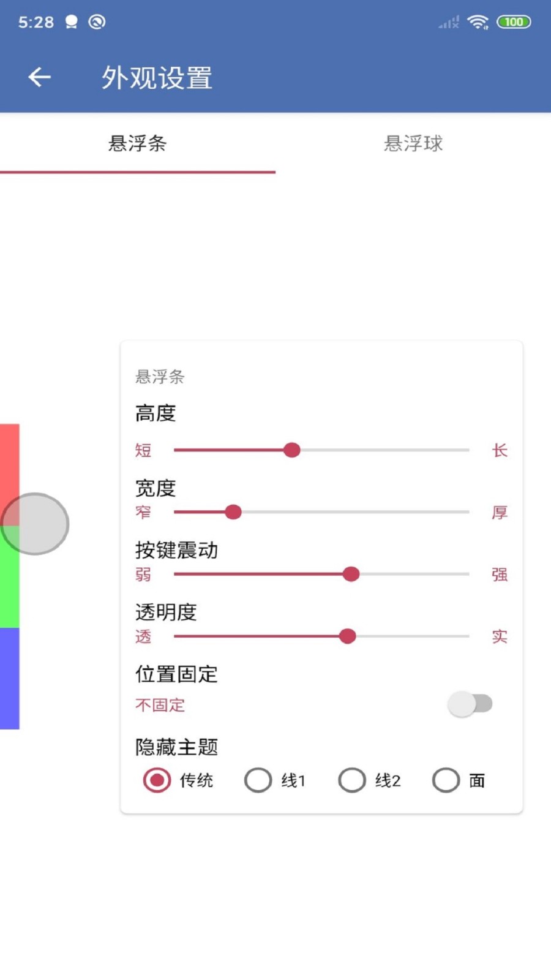
Task: Open the 悬浮条 tab
Action: [138, 143]
